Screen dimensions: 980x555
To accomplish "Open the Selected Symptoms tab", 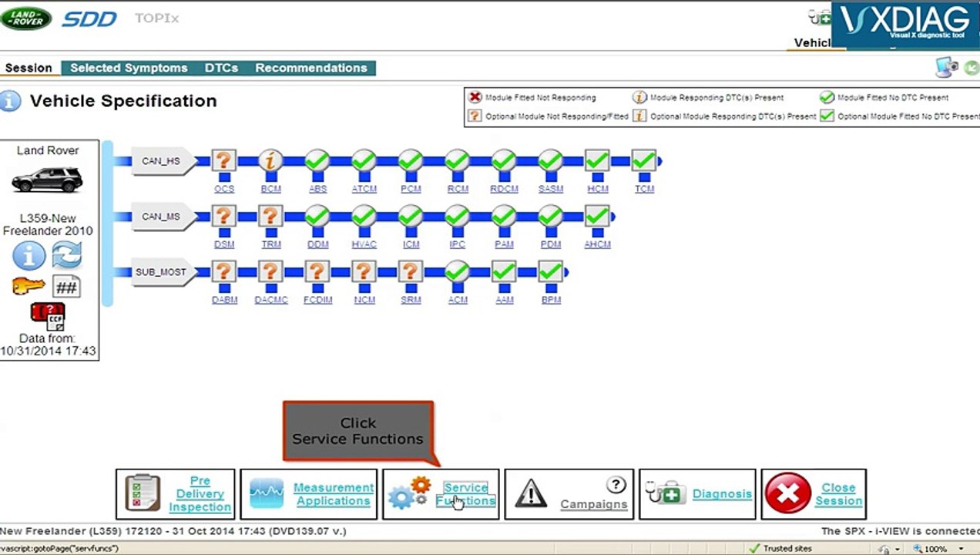I will pos(129,68).
